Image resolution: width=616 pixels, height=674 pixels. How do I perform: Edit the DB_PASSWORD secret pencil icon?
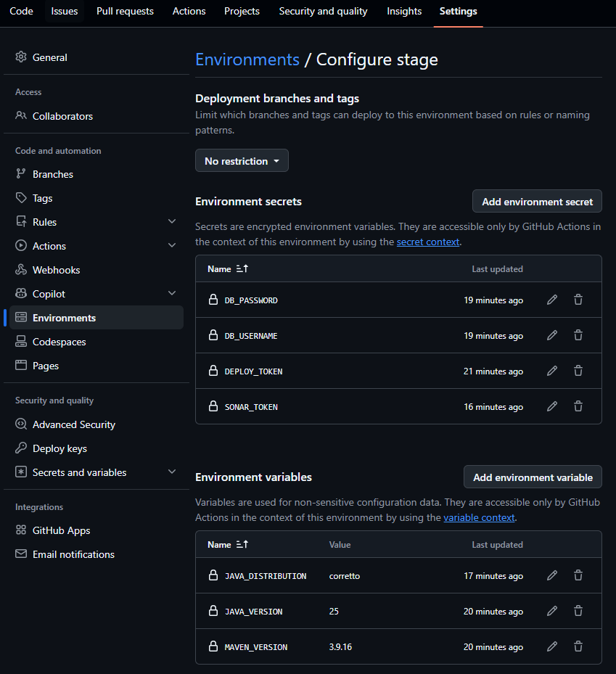[x=552, y=300]
